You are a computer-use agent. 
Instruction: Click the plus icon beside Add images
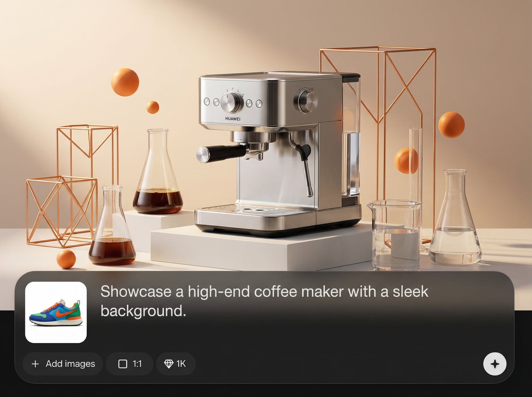click(35, 364)
